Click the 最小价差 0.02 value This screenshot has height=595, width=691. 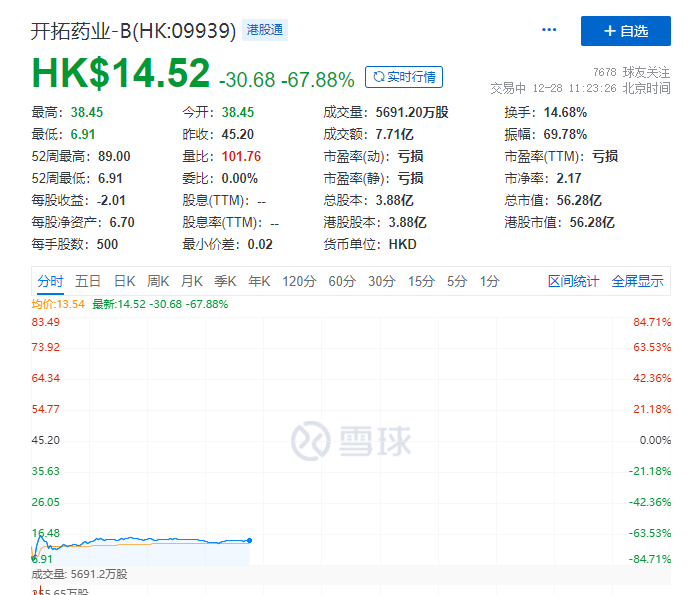260,245
